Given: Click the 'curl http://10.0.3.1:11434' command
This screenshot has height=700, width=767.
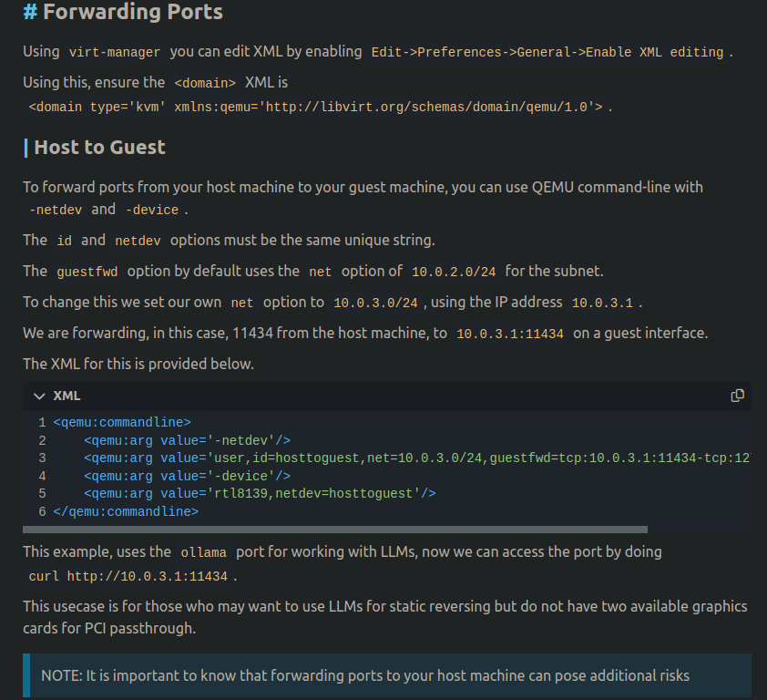Looking at the screenshot, I should [128, 577].
